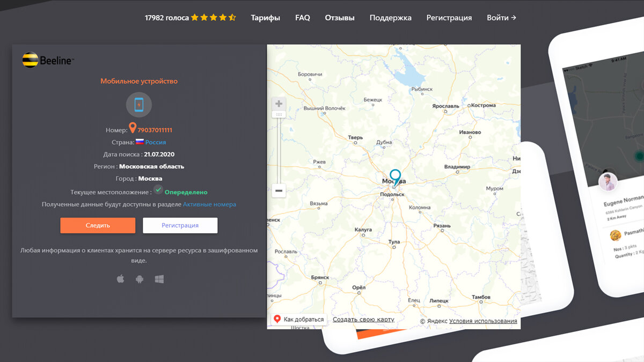The width and height of the screenshot is (644, 362).
Task: Click the green checkmark status icon
Action: click(x=158, y=190)
